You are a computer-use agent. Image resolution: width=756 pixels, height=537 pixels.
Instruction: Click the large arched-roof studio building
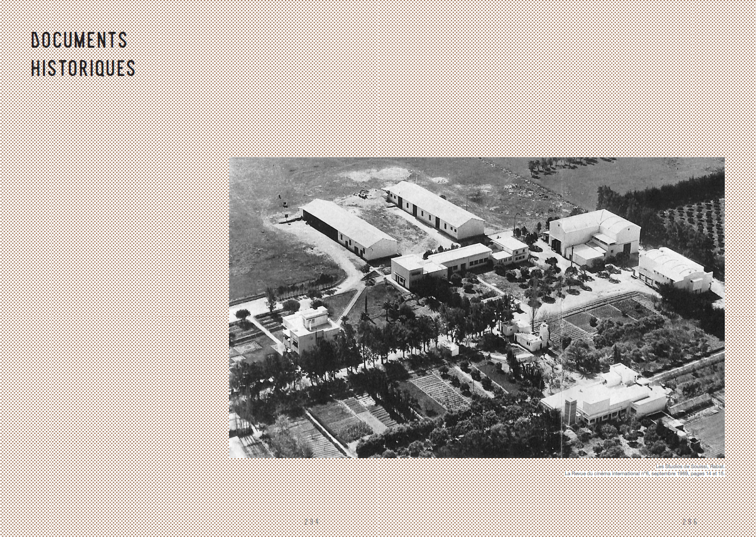[593, 234]
